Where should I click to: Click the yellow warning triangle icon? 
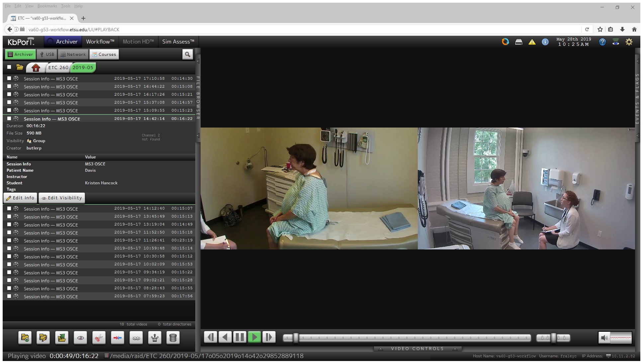(532, 42)
